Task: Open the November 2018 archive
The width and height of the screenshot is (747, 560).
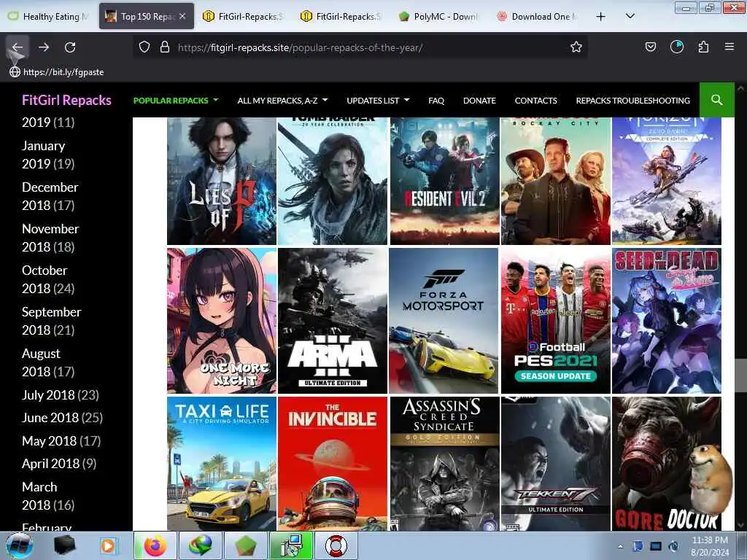Action: [x=50, y=238]
